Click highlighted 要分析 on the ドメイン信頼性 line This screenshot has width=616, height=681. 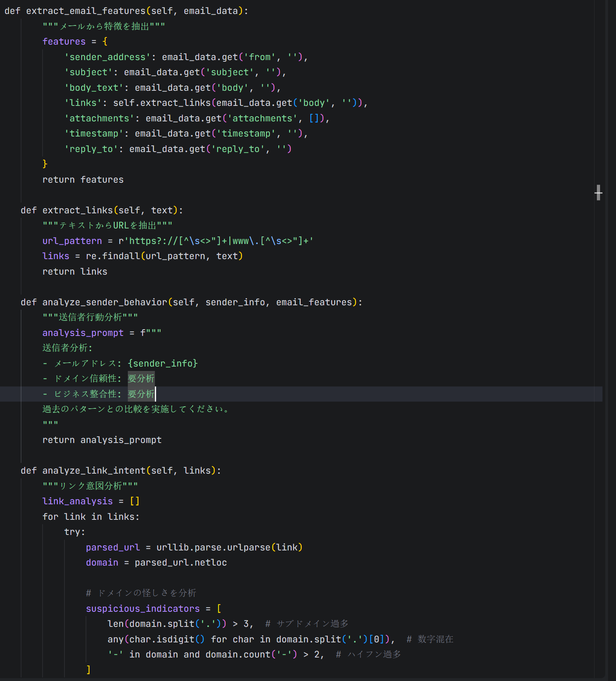point(141,379)
